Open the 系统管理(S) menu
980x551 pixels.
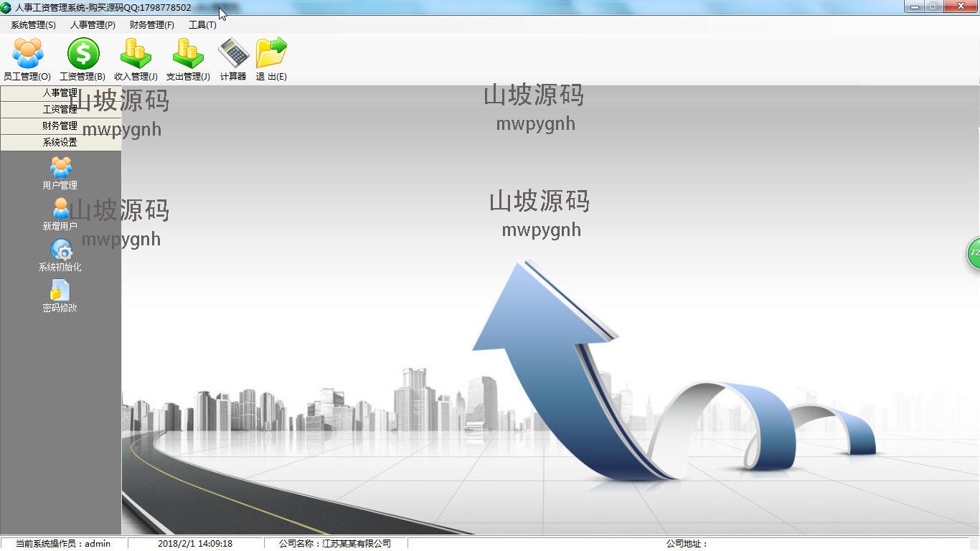33,25
